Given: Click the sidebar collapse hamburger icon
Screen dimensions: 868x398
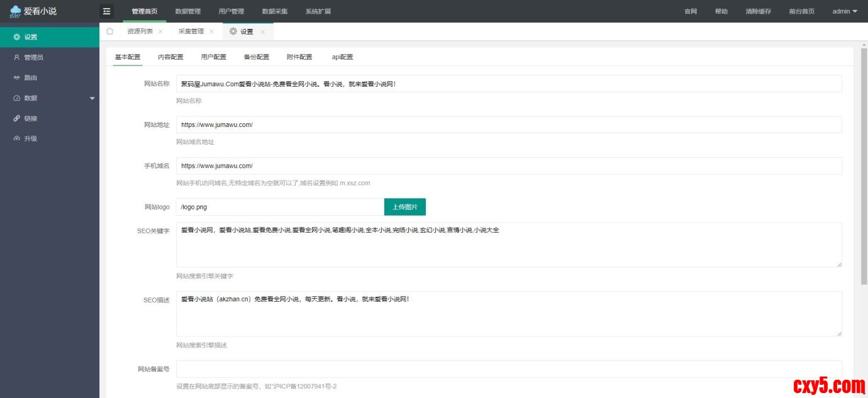Looking at the screenshot, I should click(106, 11).
